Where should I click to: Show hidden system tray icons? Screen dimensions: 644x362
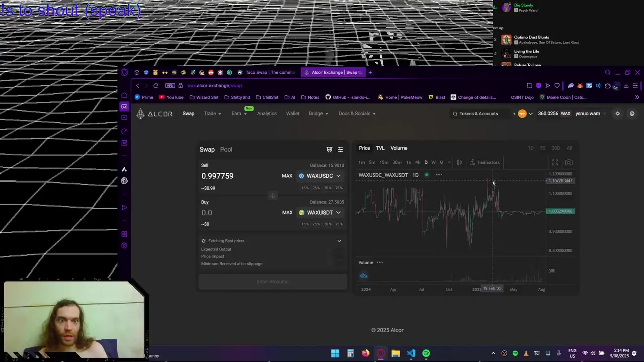pos(493,353)
